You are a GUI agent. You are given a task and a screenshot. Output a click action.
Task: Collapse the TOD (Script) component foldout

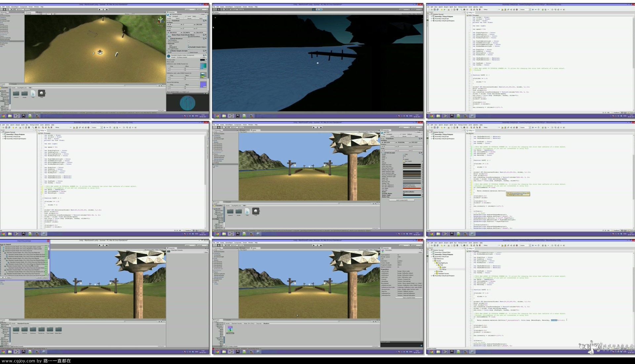pos(381,153)
